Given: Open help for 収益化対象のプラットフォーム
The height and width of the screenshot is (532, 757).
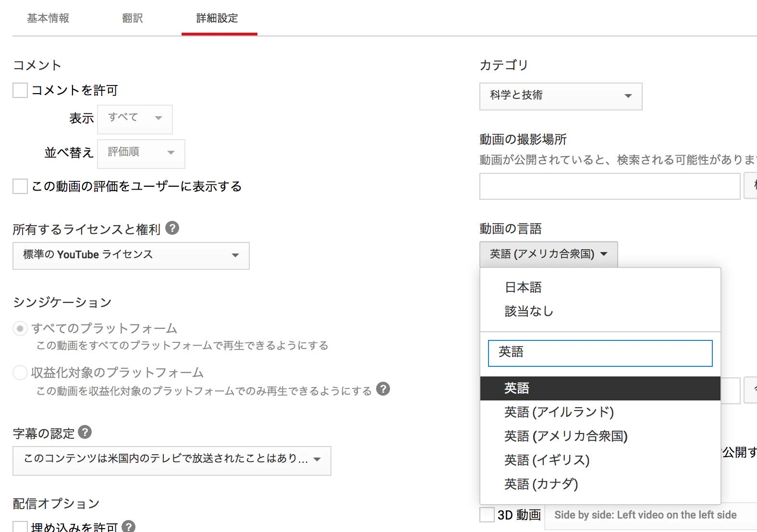Looking at the screenshot, I should [x=383, y=389].
